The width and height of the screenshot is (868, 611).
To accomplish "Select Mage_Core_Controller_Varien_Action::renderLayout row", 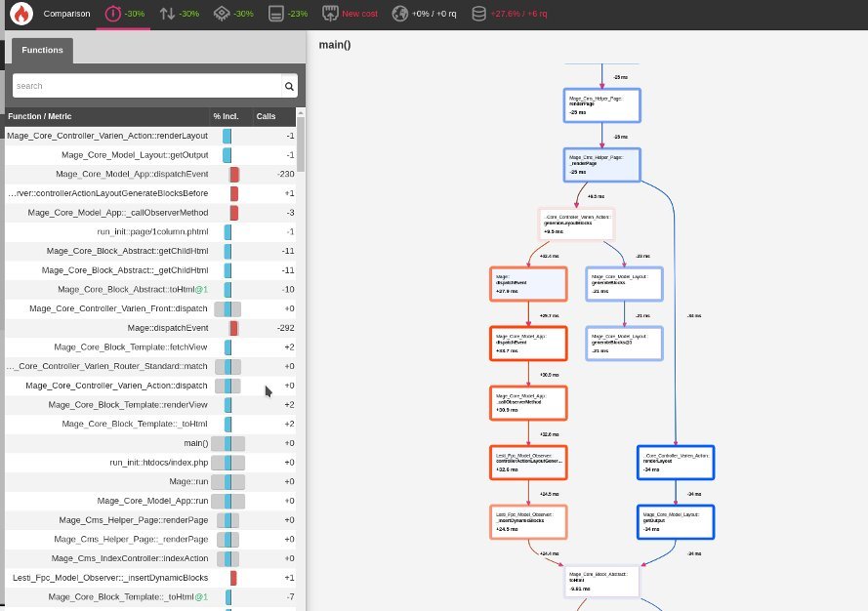I will [150, 136].
